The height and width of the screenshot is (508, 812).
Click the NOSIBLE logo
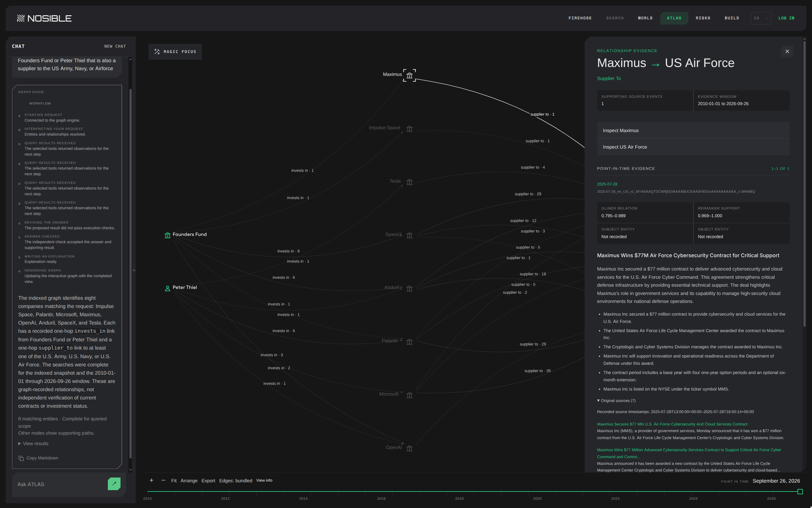[44, 18]
